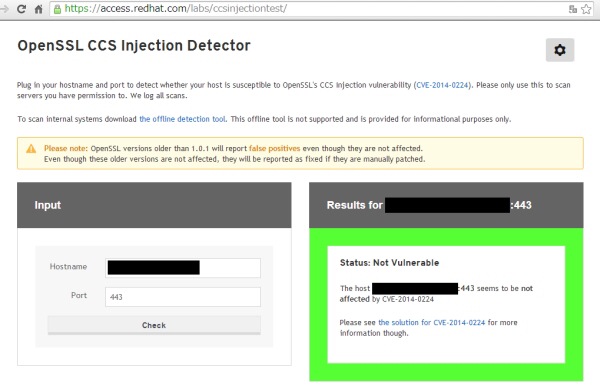Click the 'Please note:' label
The height and width of the screenshot is (391, 600).
pyautogui.click(x=66, y=148)
